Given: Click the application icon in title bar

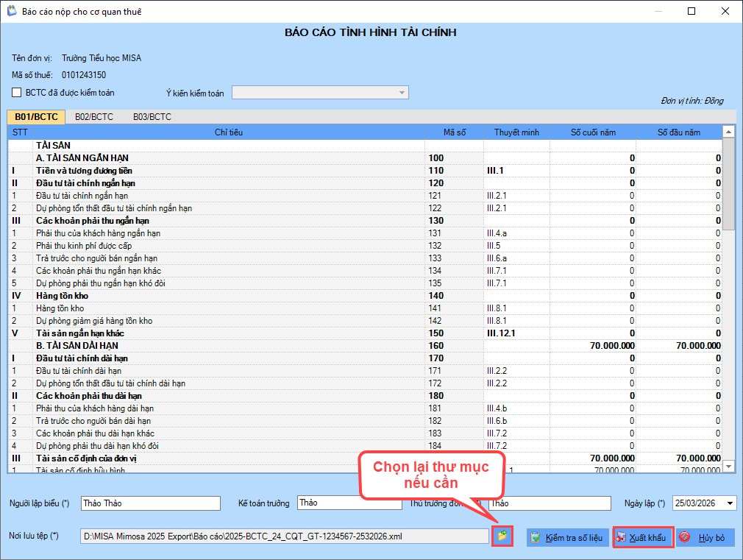Looking at the screenshot, I should pyautogui.click(x=10, y=12).
